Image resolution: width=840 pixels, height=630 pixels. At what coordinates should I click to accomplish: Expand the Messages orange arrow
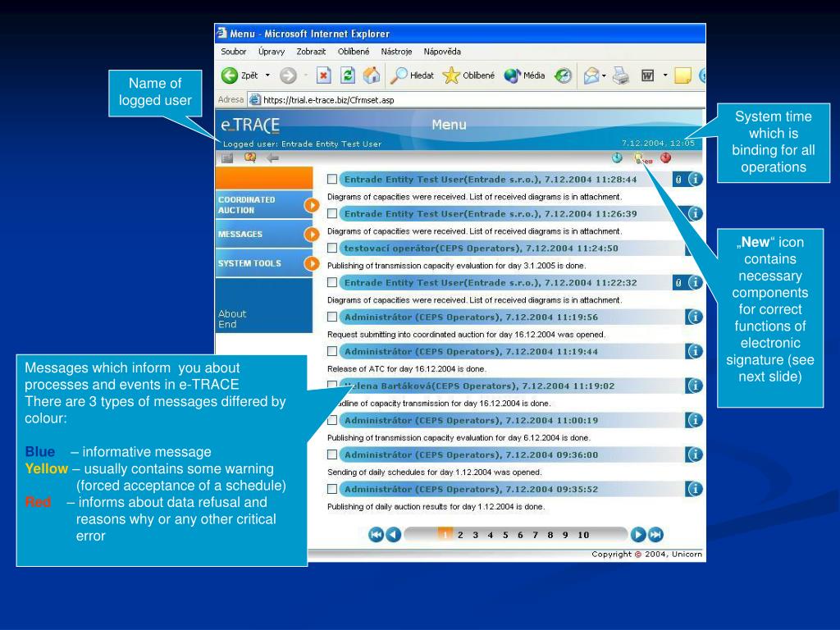[312, 234]
